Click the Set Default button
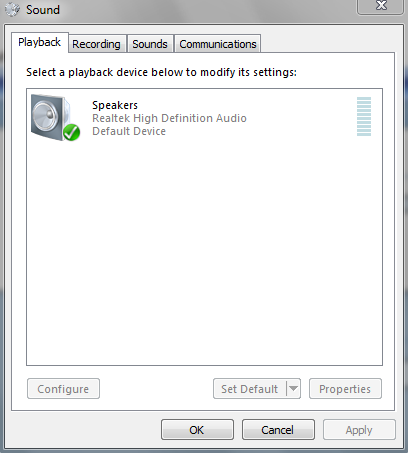408x453 pixels. coord(250,389)
